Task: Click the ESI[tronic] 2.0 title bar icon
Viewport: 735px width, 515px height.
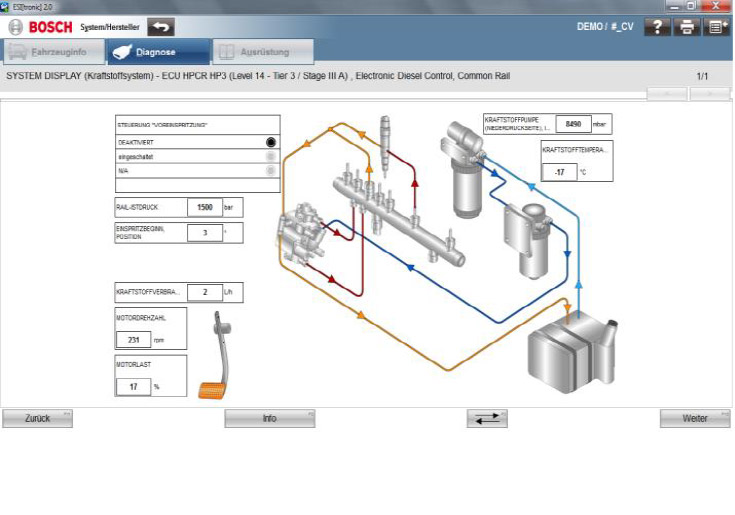Action: [5, 7]
